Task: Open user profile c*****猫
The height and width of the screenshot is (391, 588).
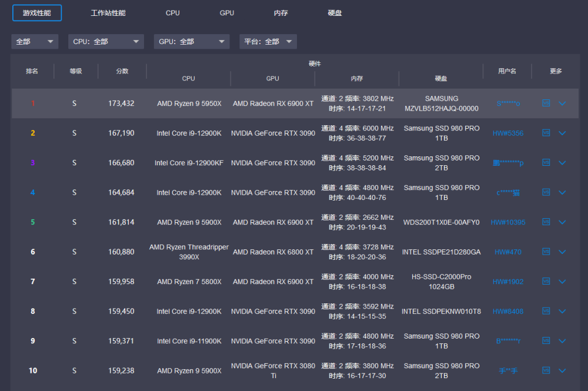Action: (x=508, y=193)
